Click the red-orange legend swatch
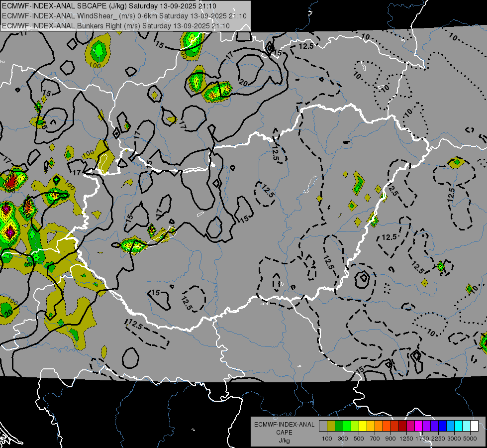Viewport: 487px width, 448px height. pyautogui.click(x=387, y=426)
